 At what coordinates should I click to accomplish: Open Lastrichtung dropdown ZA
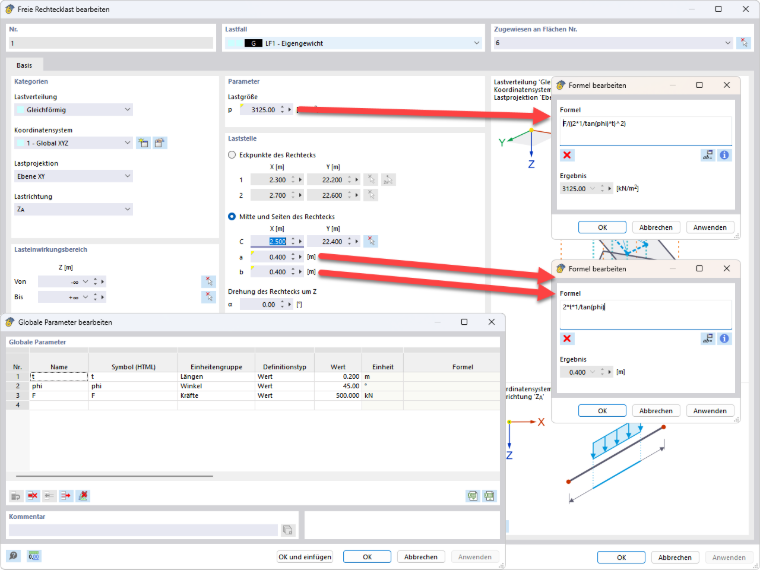tap(73, 209)
